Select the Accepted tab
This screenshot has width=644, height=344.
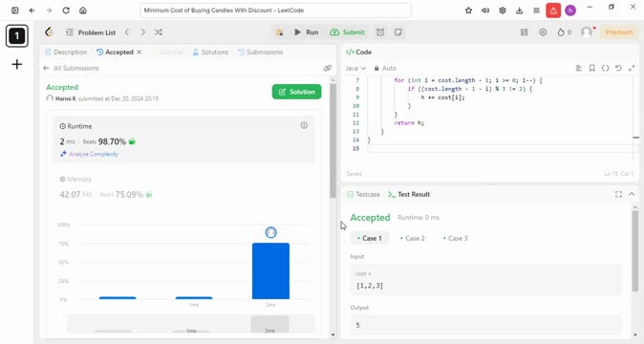point(115,53)
